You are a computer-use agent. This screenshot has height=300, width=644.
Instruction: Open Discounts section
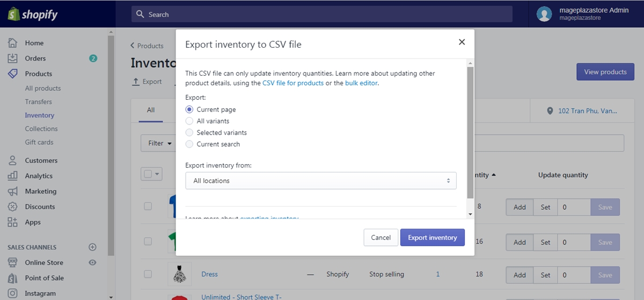coord(40,207)
